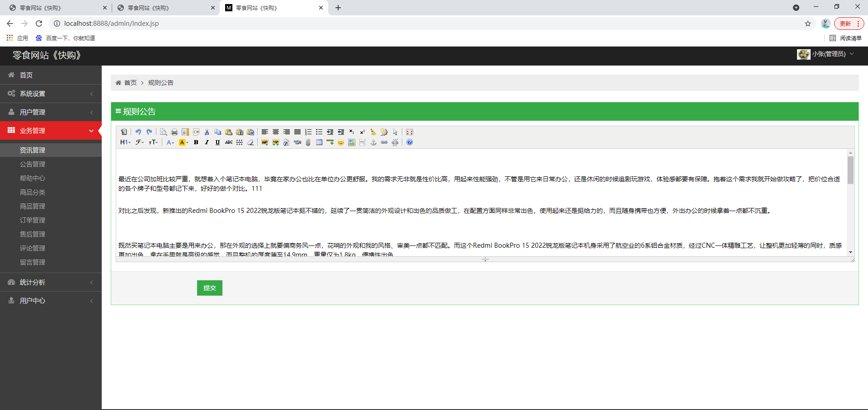Apply italic formatting
The image size is (868, 410).
coord(207,142)
